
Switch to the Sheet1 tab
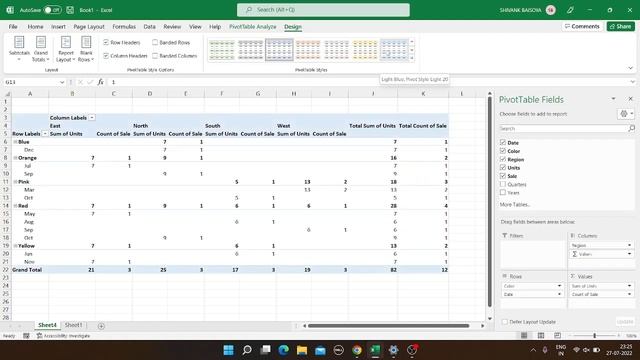pyautogui.click(x=73, y=325)
